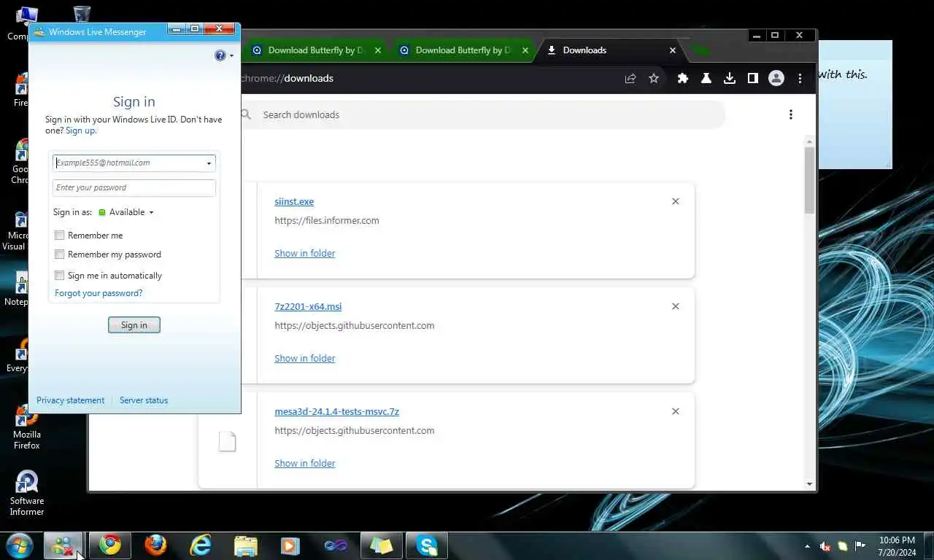This screenshot has width=934, height=560.
Task: Open Windows Explorer from the taskbar
Action: click(x=246, y=545)
